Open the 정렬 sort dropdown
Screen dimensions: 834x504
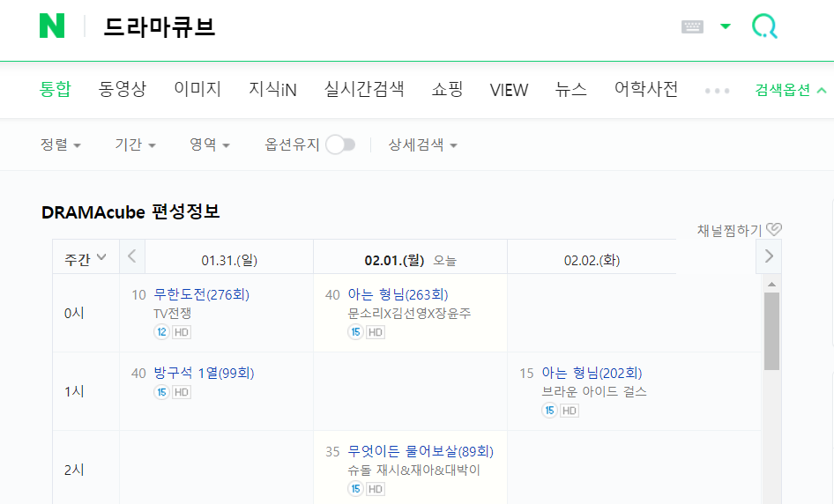point(61,145)
